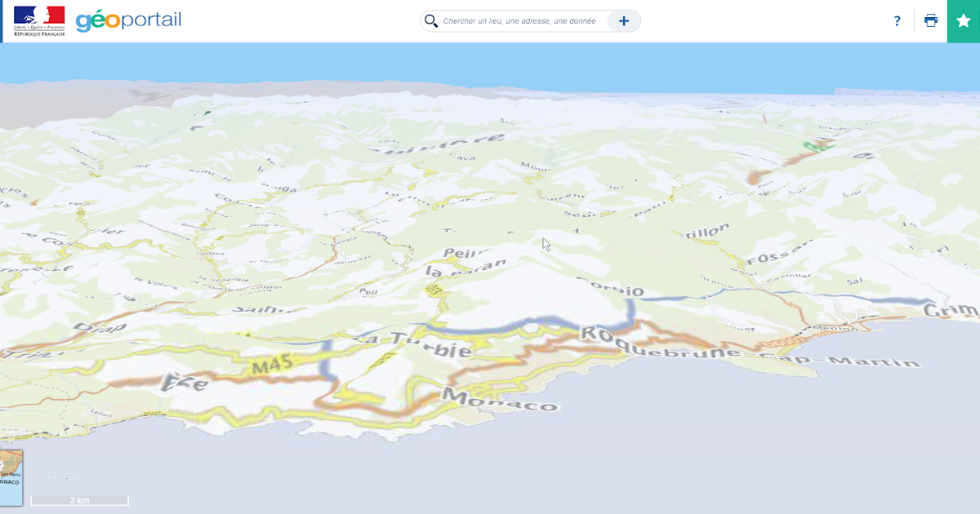
Task: Open help via the question mark icon
Action: pyautogui.click(x=898, y=21)
